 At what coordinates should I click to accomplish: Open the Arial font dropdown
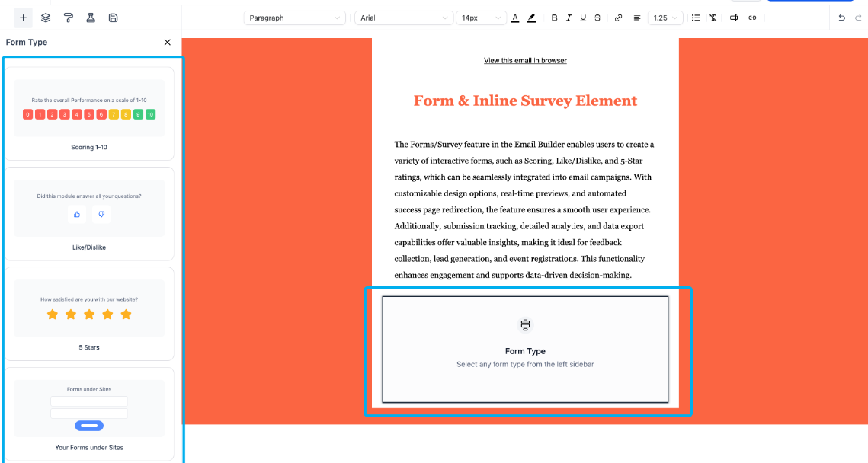403,18
